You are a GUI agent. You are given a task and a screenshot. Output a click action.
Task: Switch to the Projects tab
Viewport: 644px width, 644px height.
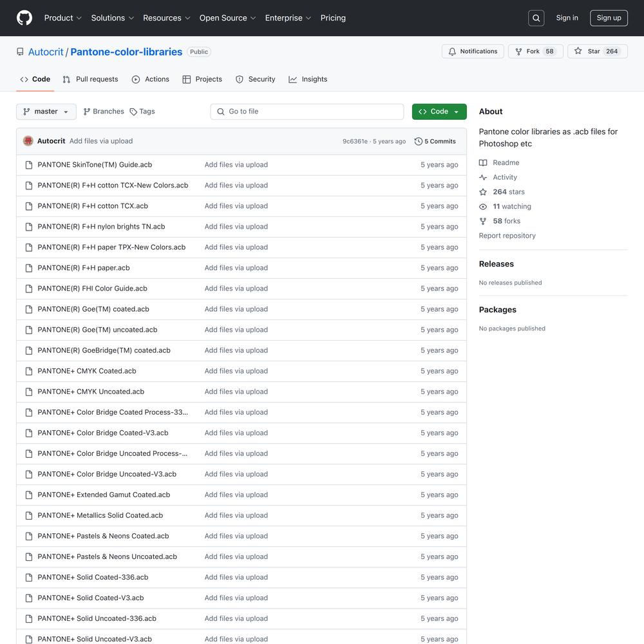pos(202,79)
